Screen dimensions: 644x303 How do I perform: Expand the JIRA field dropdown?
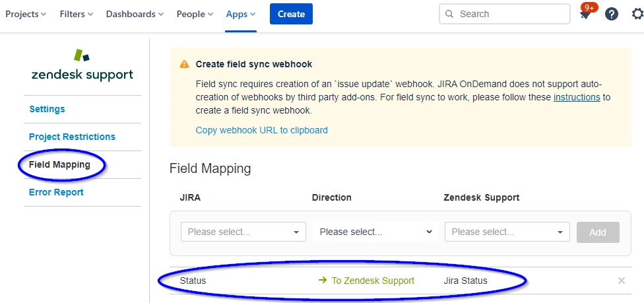point(243,232)
